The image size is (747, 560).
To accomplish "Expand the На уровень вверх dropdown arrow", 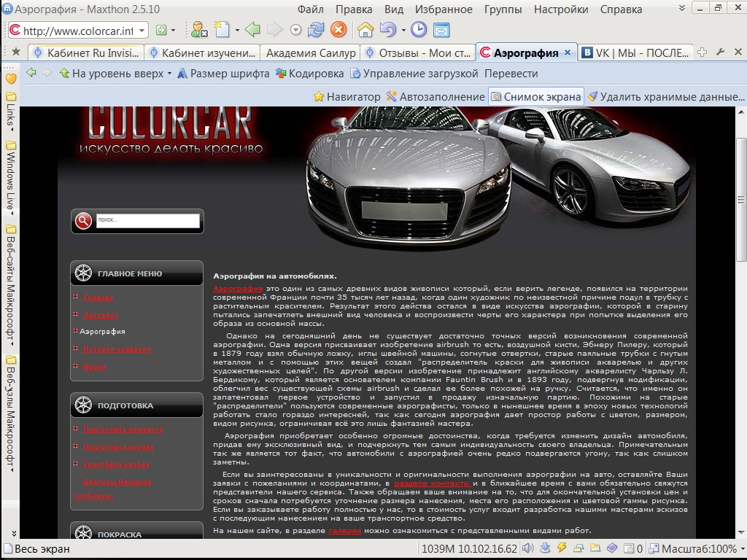I will (x=169, y=74).
